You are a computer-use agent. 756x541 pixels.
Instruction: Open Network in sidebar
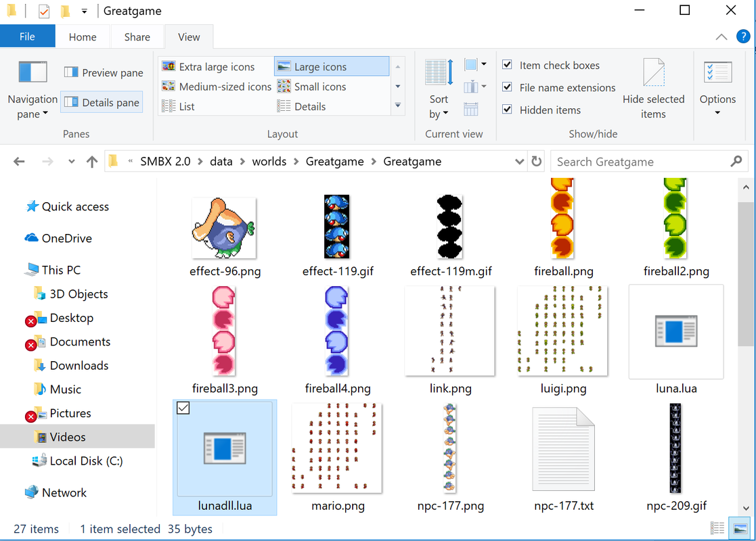(x=56, y=492)
